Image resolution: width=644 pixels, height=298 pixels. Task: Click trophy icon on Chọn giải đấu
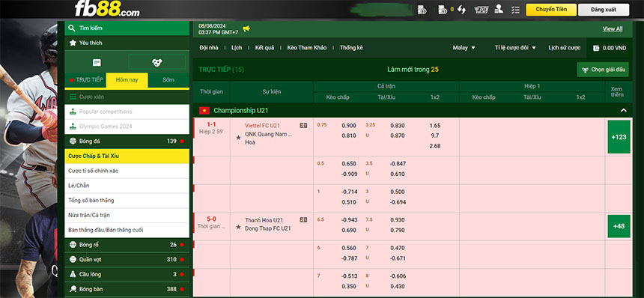coord(585,70)
